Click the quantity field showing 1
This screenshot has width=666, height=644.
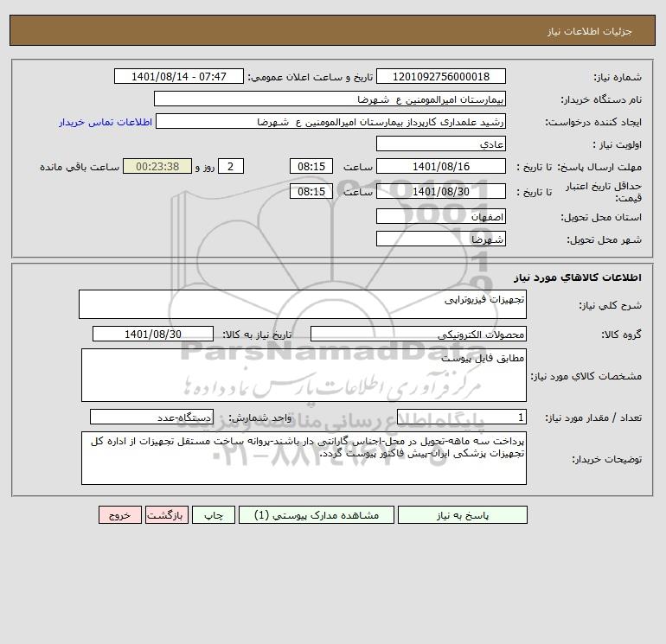point(462,418)
